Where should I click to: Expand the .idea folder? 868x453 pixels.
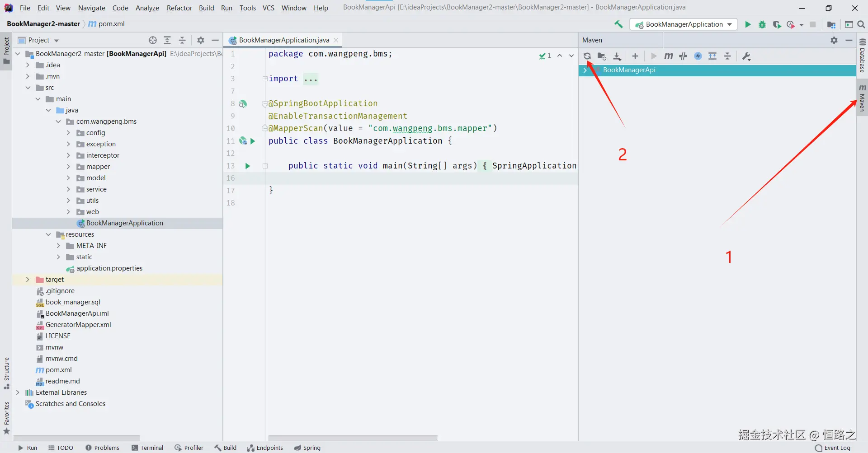(28, 65)
